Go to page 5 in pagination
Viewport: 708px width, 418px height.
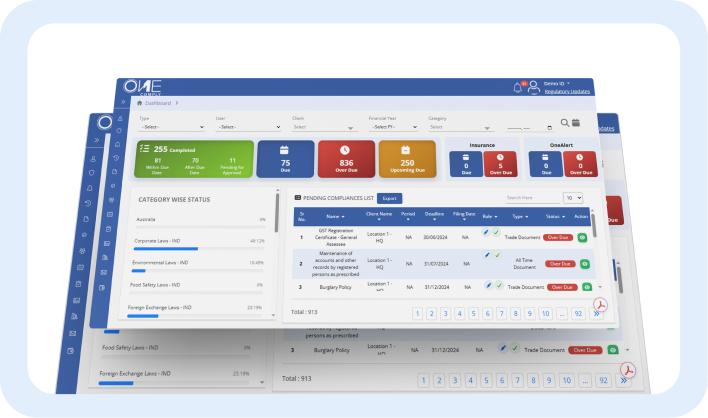pyautogui.click(x=473, y=313)
